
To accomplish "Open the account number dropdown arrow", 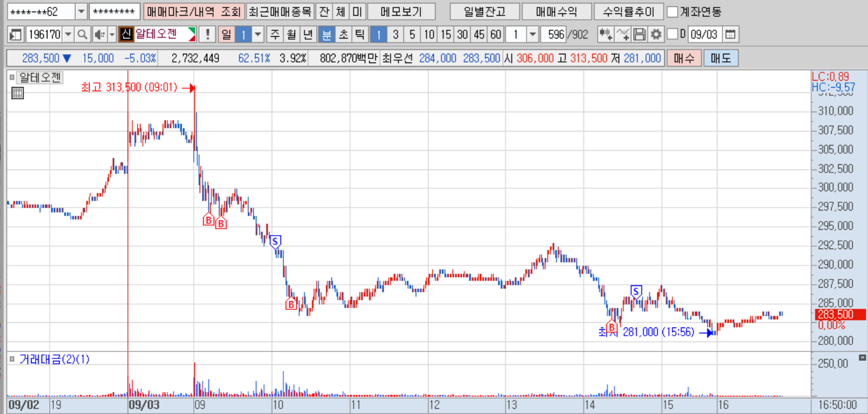I will [81, 12].
